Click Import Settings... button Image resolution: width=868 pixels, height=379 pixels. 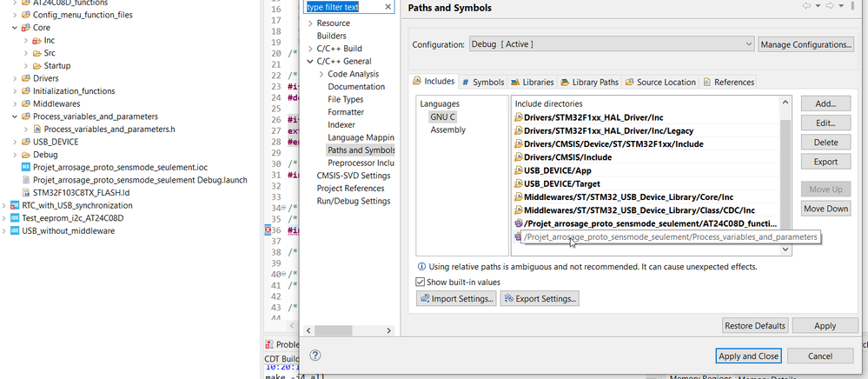coord(457,299)
